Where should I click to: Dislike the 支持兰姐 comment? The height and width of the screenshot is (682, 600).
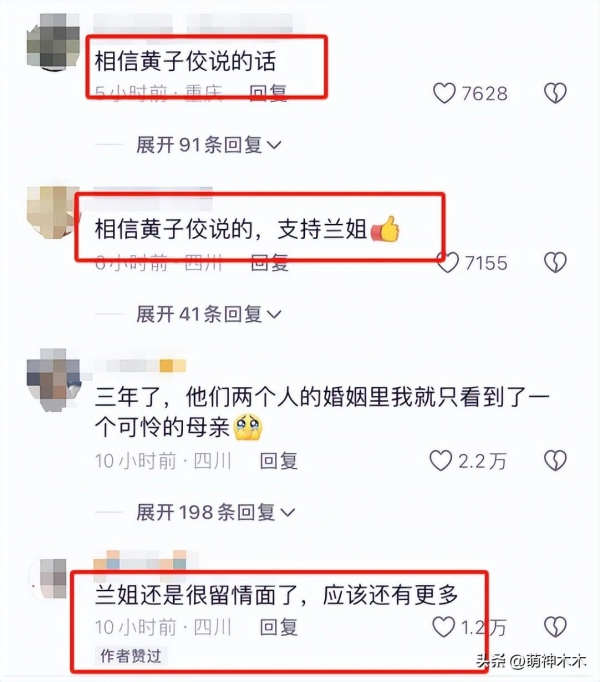pos(556,262)
